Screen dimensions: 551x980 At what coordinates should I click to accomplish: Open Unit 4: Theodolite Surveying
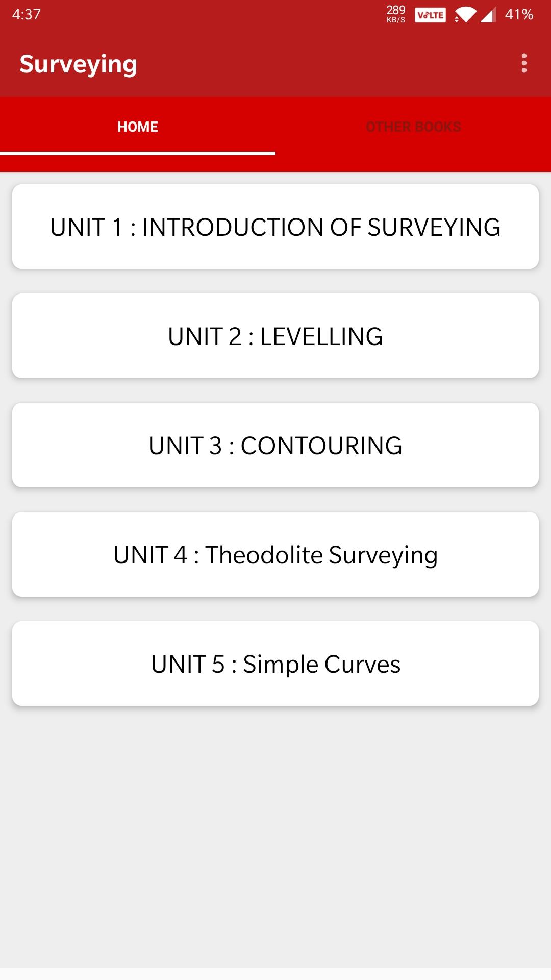275,554
